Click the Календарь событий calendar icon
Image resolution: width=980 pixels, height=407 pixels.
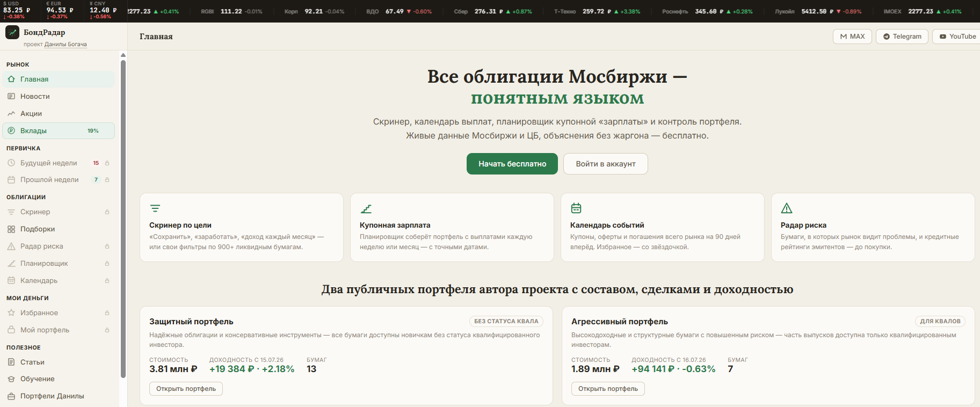coord(576,208)
